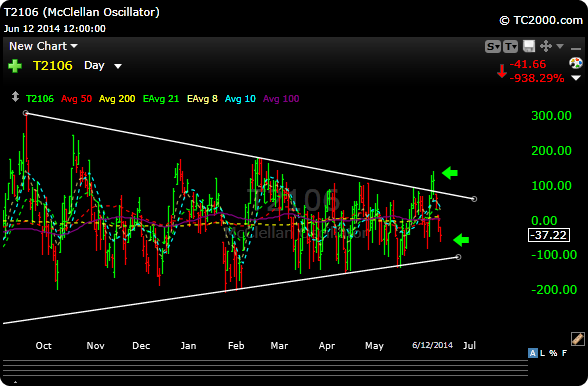The width and height of the screenshot is (588, 386).
Task: Select the T2106 legend label
Action: click(x=40, y=99)
